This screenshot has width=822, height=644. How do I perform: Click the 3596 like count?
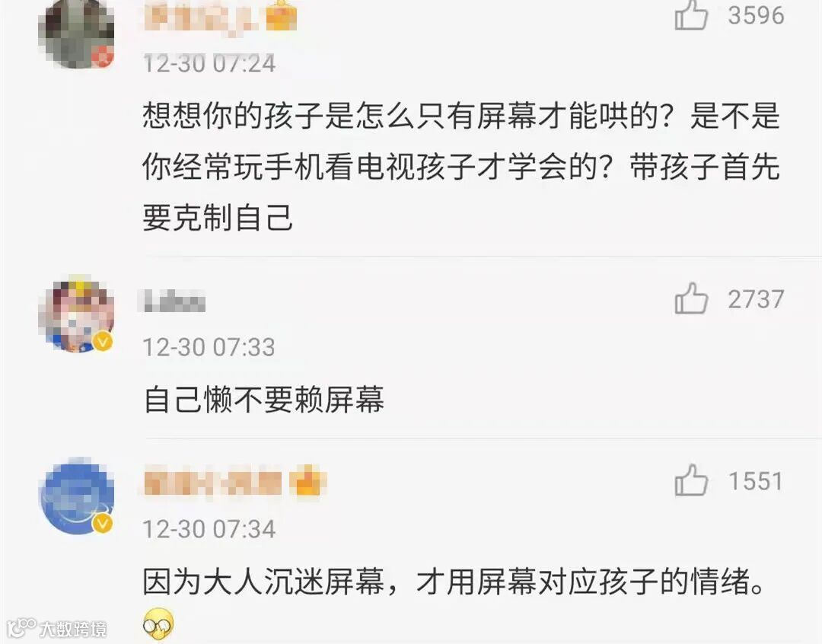(756, 15)
